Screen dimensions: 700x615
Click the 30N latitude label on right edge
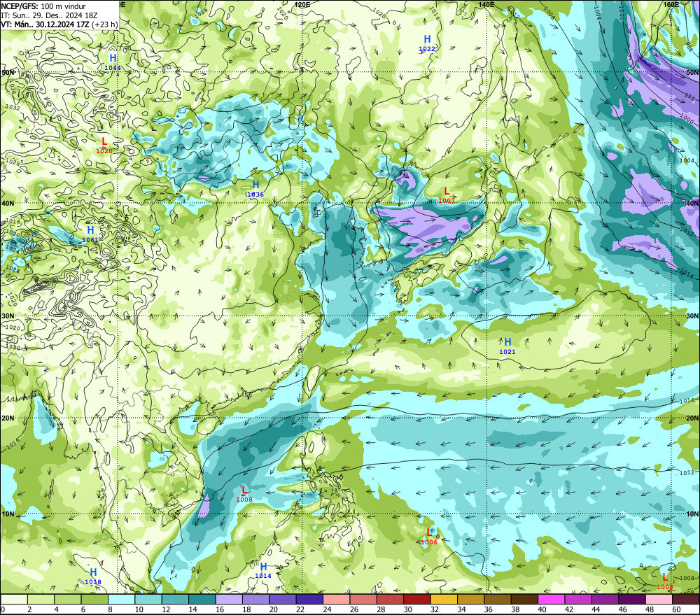[x=693, y=316]
